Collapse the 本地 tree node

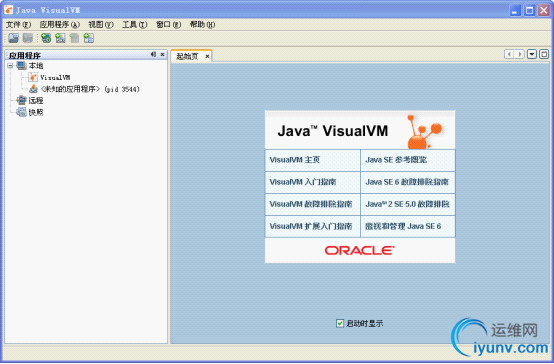[x=10, y=65]
